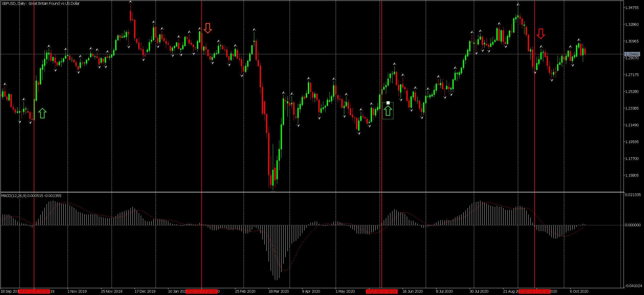Click the 9 Apr 2020 date label
Screen dimensions: 644x295
pyautogui.click(x=311, y=291)
